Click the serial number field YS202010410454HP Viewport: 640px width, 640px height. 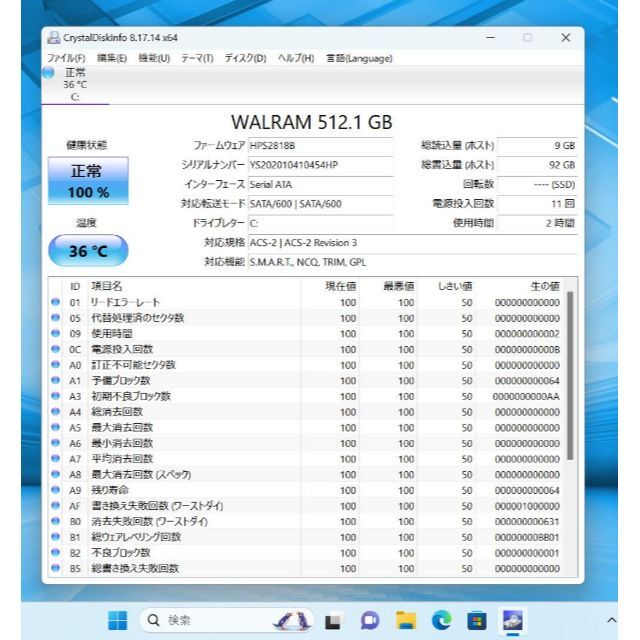point(320,165)
